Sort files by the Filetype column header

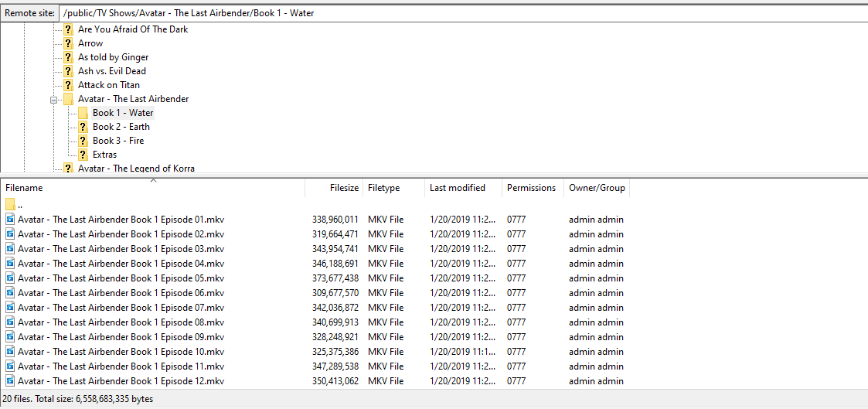tap(393, 188)
